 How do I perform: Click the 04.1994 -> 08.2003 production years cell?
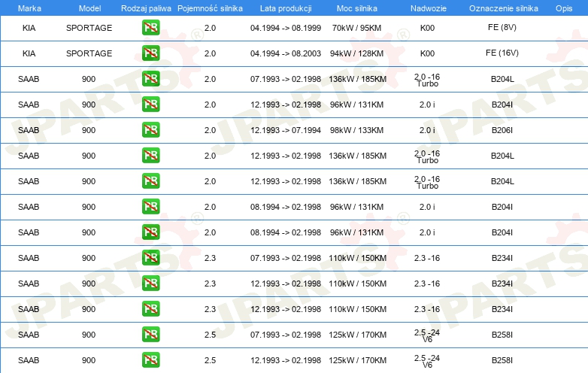coord(286,53)
